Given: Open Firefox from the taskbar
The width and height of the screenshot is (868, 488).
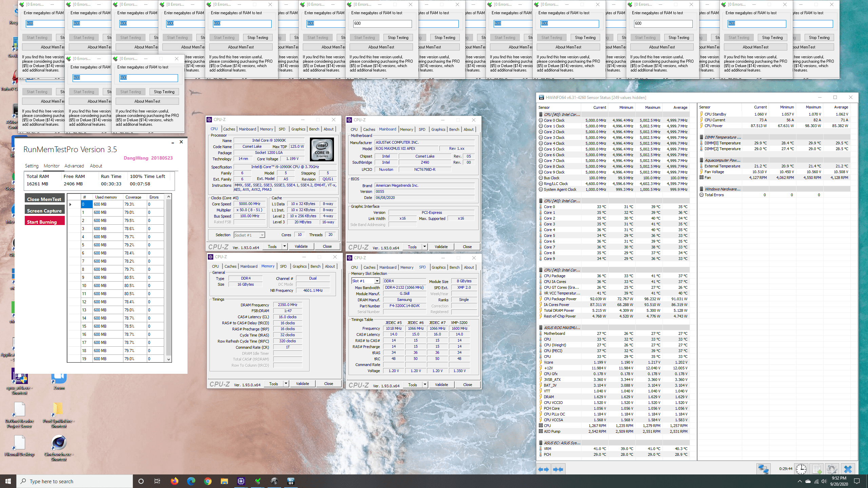Looking at the screenshot, I should (174, 481).
